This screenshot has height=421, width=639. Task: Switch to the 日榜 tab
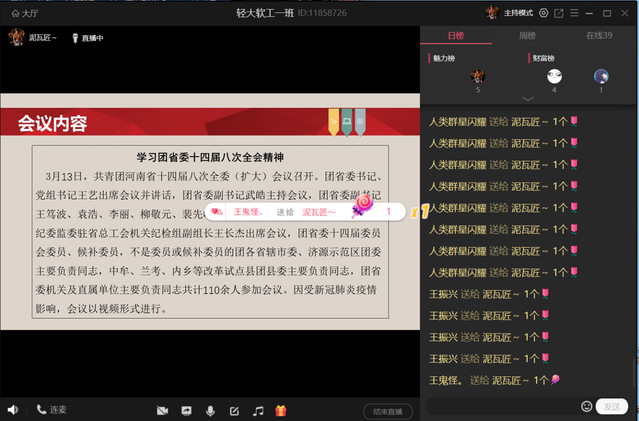click(x=456, y=36)
